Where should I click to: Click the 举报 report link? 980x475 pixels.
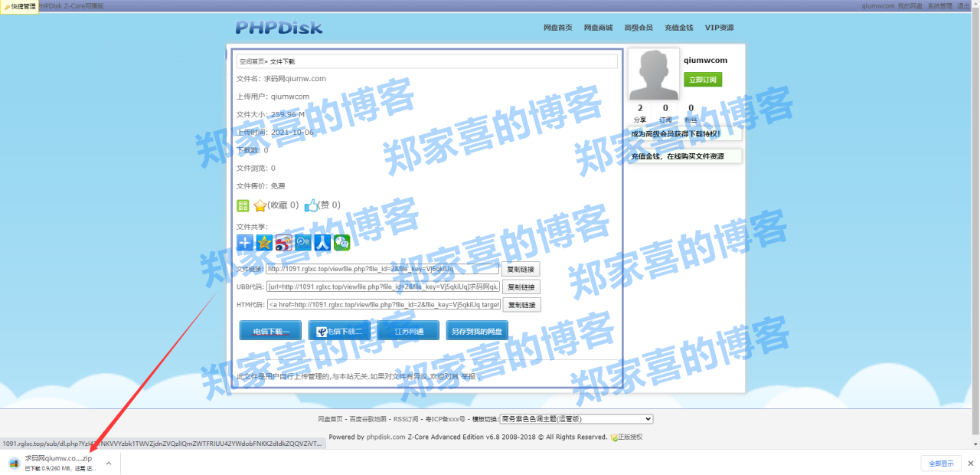pyautogui.click(x=469, y=377)
